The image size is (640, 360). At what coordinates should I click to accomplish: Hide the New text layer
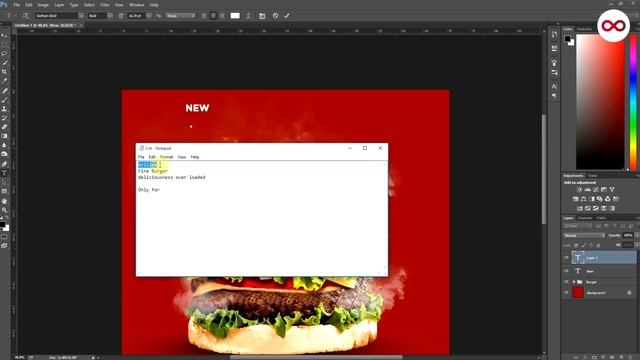tap(566, 271)
